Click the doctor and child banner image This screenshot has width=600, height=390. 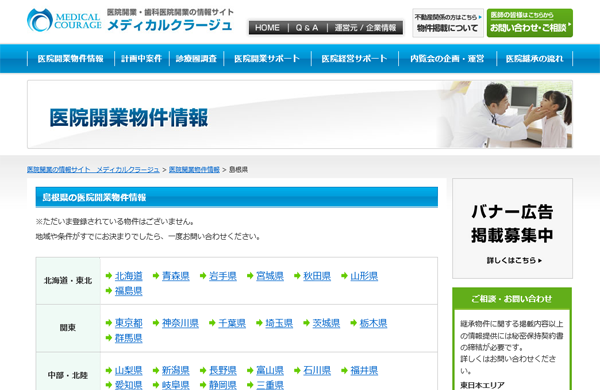pyautogui.click(x=505, y=114)
